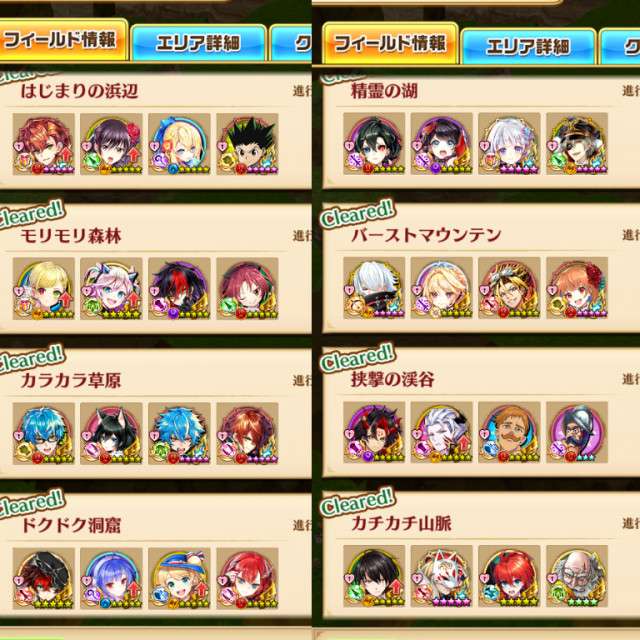Open right エリア詳細 tab
This screenshot has height=640, width=640.
(528, 47)
